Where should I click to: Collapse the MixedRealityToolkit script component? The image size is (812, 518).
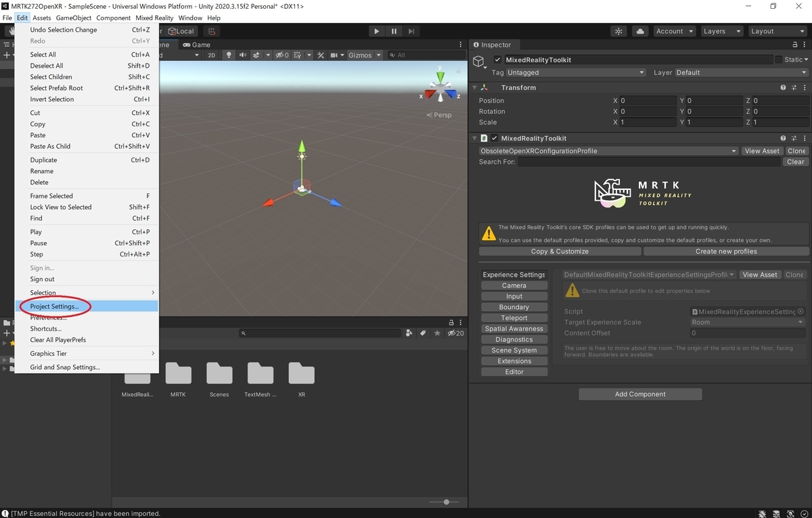pos(474,139)
